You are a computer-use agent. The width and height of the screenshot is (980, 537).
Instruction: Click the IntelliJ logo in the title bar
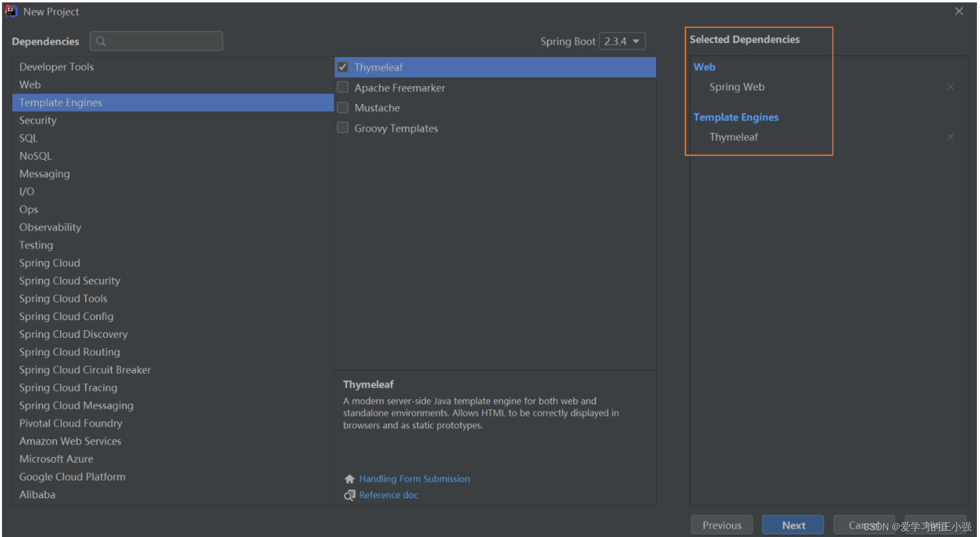coord(11,11)
